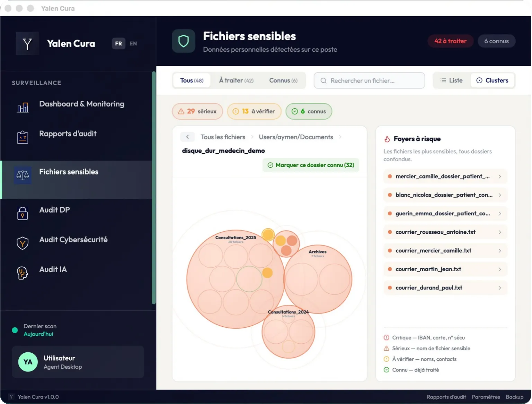Expand courrier_durand_paul.txt chevron

pyautogui.click(x=500, y=288)
